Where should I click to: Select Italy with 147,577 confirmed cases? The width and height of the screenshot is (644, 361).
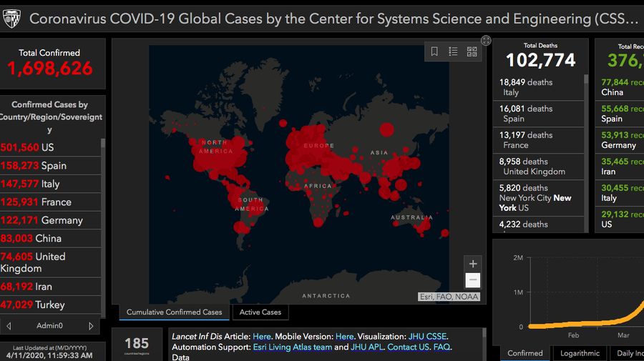[50, 184]
